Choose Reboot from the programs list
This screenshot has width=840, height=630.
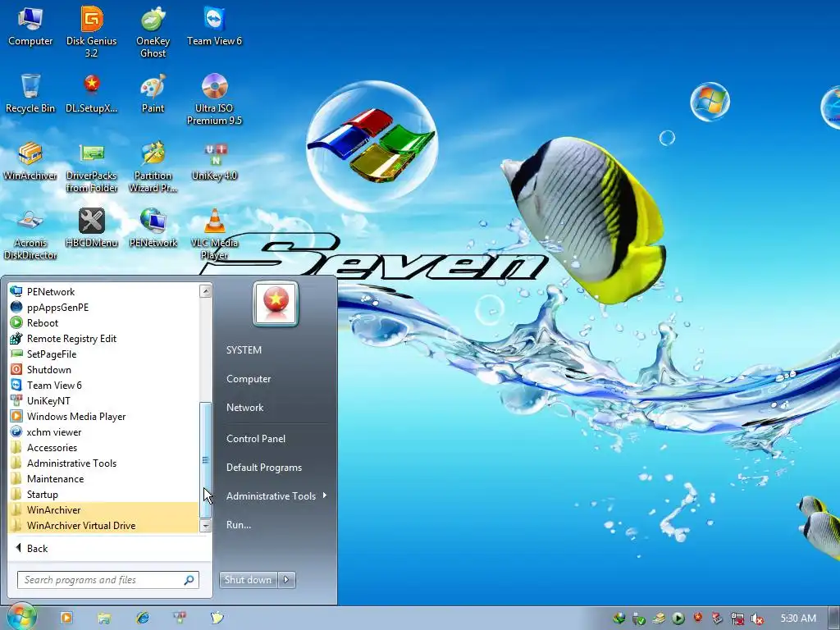103,323
